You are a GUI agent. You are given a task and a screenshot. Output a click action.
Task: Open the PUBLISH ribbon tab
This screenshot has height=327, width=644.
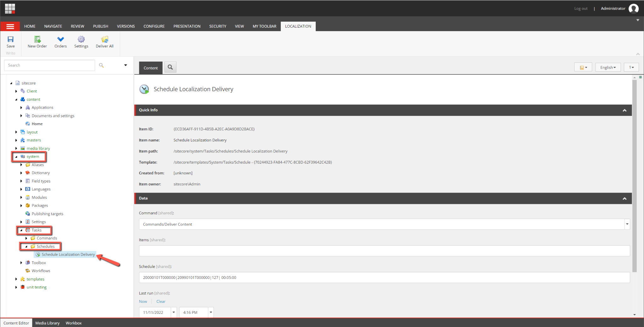point(101,26)
